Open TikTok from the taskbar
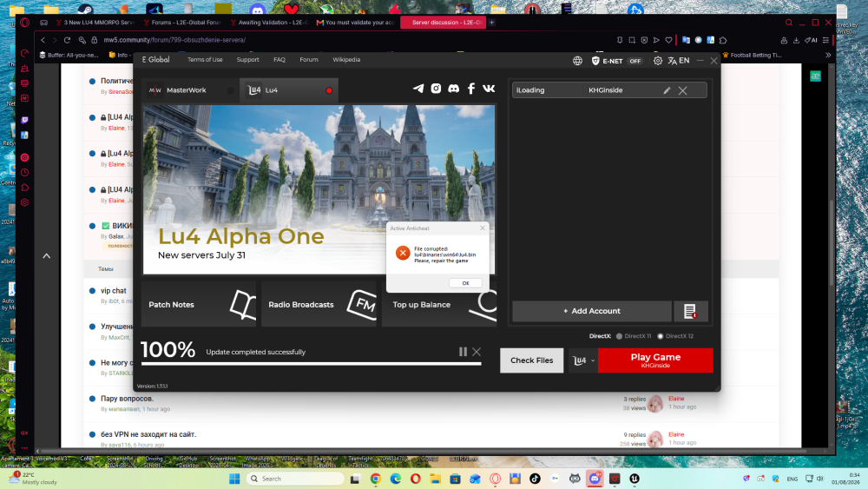This screenshot has height=489, width=868. [x=535, y=479]
